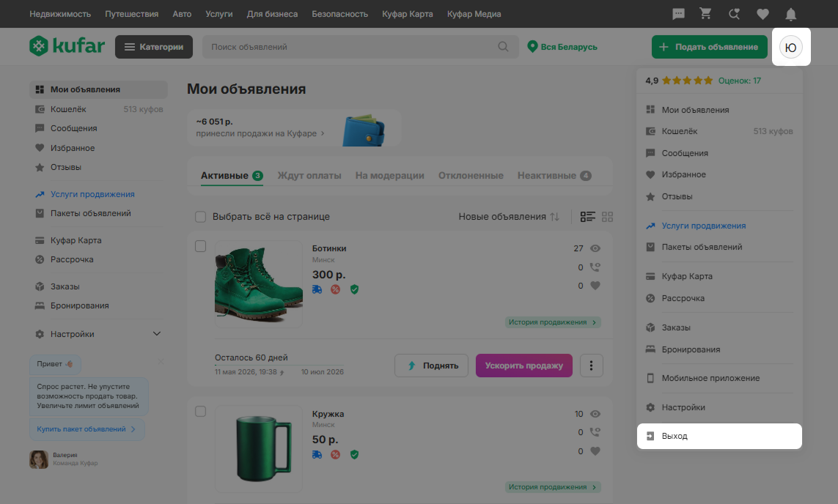
Task: Click the Поиск объявлений search field
Action: point(360,47)
